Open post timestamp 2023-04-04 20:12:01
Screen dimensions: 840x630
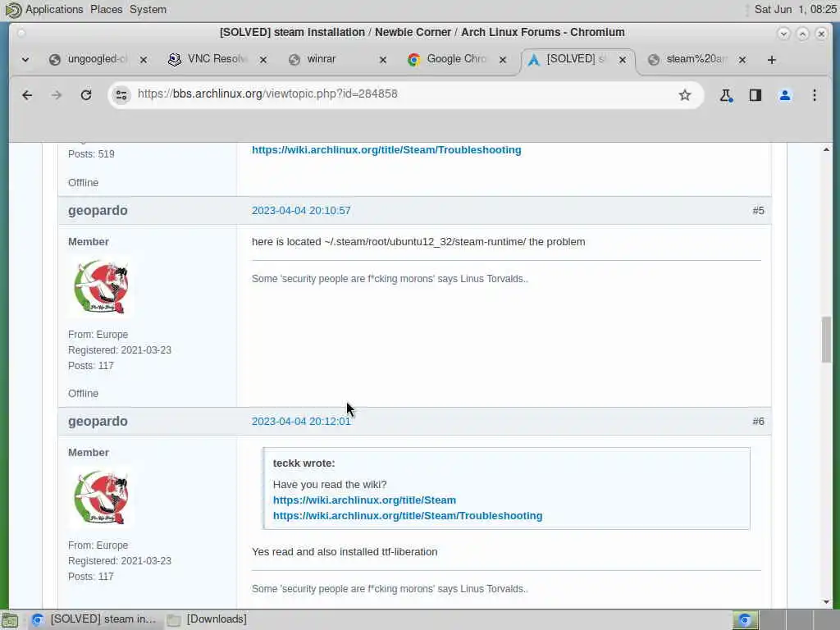(301, 422)
